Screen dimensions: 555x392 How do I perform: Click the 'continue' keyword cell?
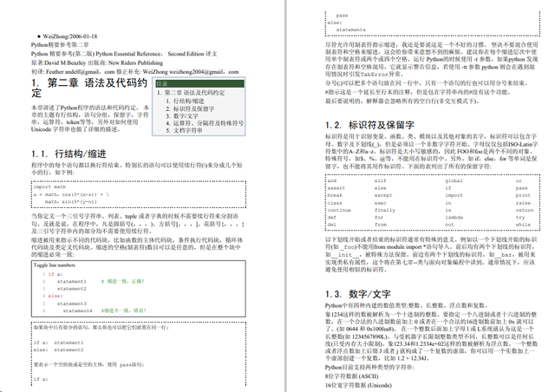point(339,210)
